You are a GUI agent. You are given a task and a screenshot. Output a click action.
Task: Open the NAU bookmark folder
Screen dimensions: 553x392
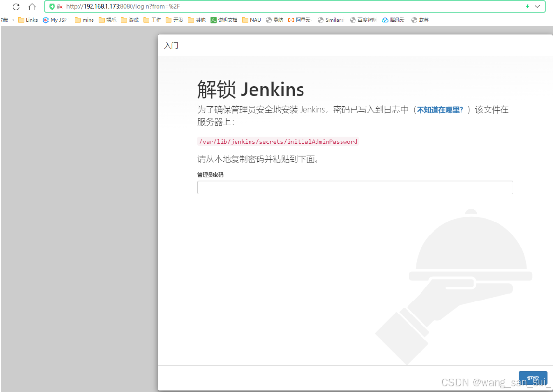(251, 20)
